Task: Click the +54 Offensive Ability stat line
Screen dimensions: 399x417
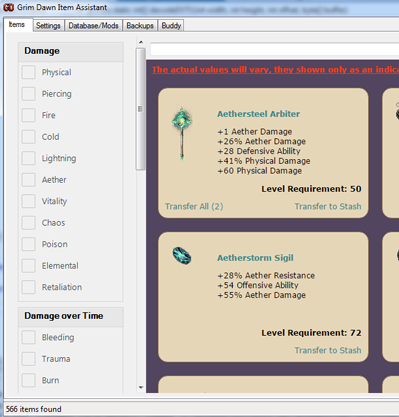Action: click(258, 285)
